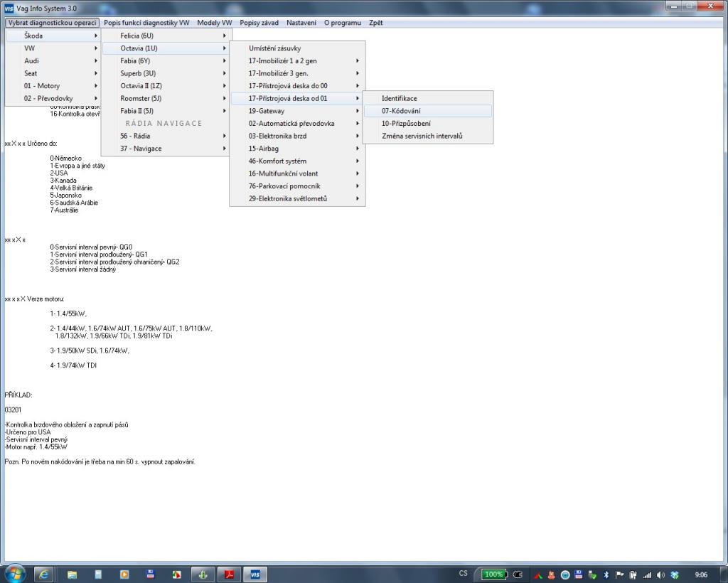Expand the Audi submenu arrow

coord(96,61)
